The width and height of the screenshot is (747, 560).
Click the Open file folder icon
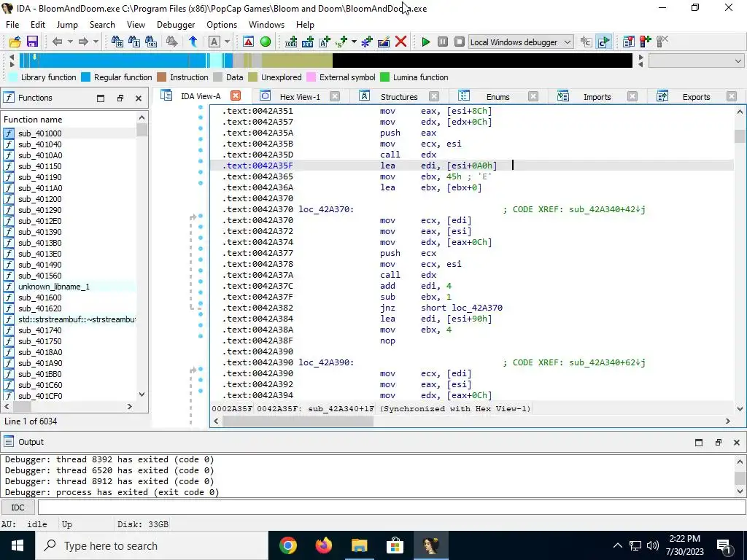pyautogui.click(x=15, y=42)
